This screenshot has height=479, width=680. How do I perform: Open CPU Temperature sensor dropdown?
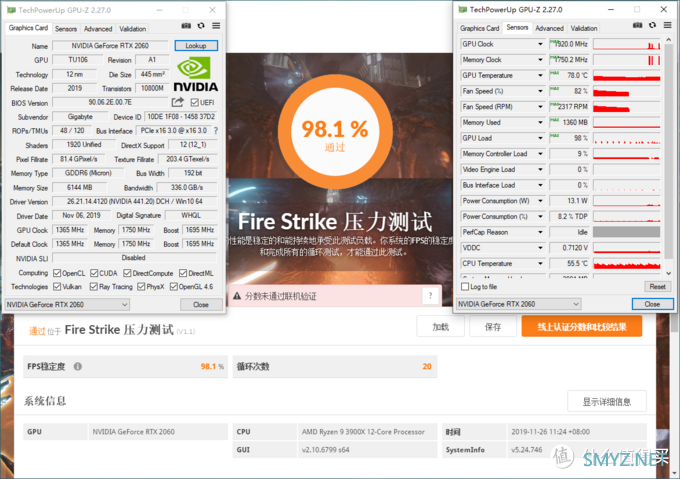(540, 263)
